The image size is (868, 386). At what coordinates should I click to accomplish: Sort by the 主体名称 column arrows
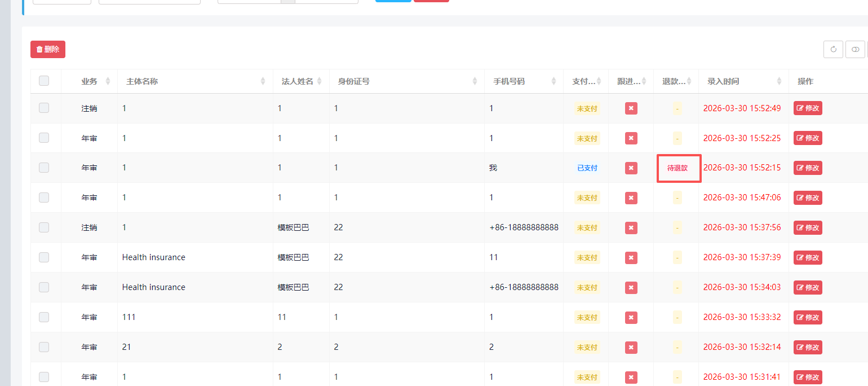click(263, 81)
